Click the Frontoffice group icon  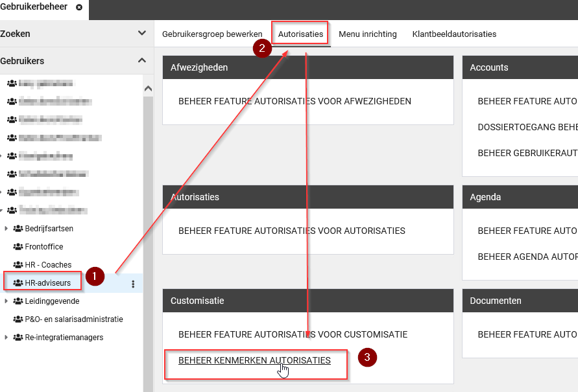pos(18,247)
